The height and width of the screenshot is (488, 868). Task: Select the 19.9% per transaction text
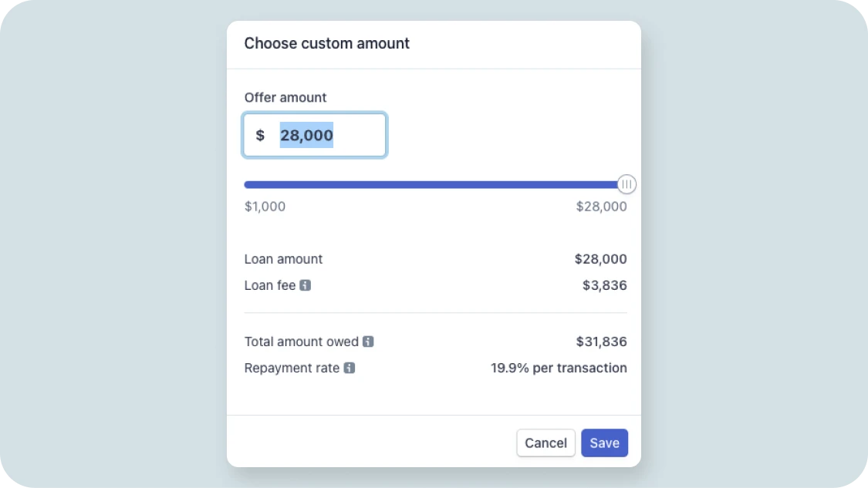tap(559, 368)
